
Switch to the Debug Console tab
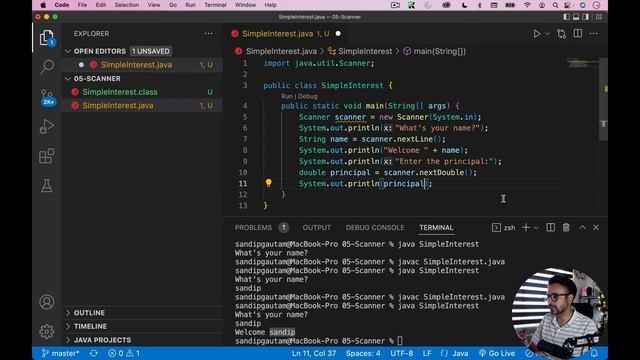[x=375, y=227]
